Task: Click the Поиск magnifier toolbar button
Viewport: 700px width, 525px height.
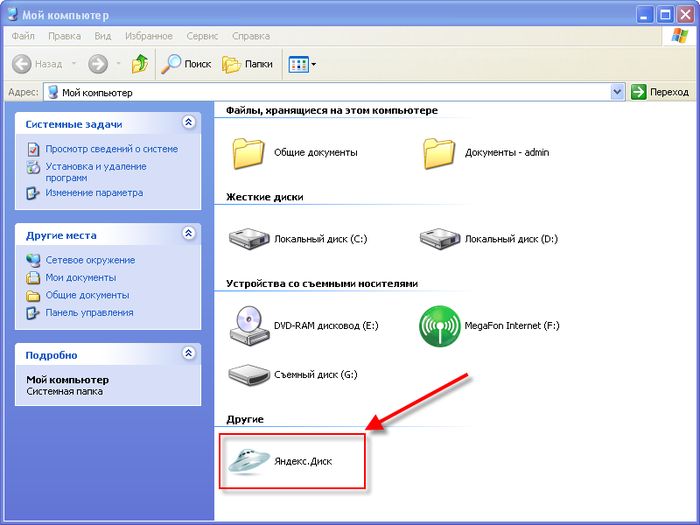Action: [186, 64]
